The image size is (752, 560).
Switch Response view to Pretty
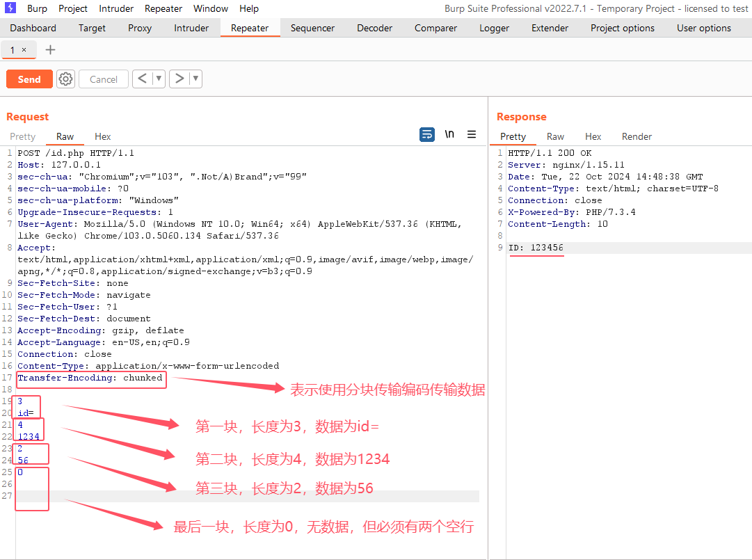click(513, 136)
